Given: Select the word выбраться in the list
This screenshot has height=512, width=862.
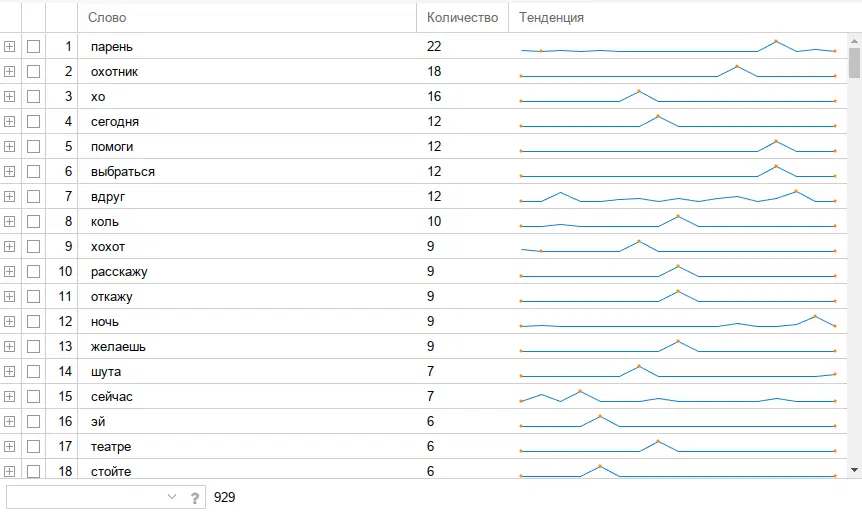Looking at the screenshot, I should click(122, 171).
